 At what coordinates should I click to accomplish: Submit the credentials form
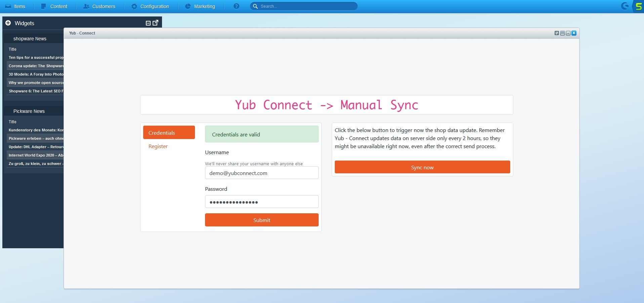pos(262,220)
